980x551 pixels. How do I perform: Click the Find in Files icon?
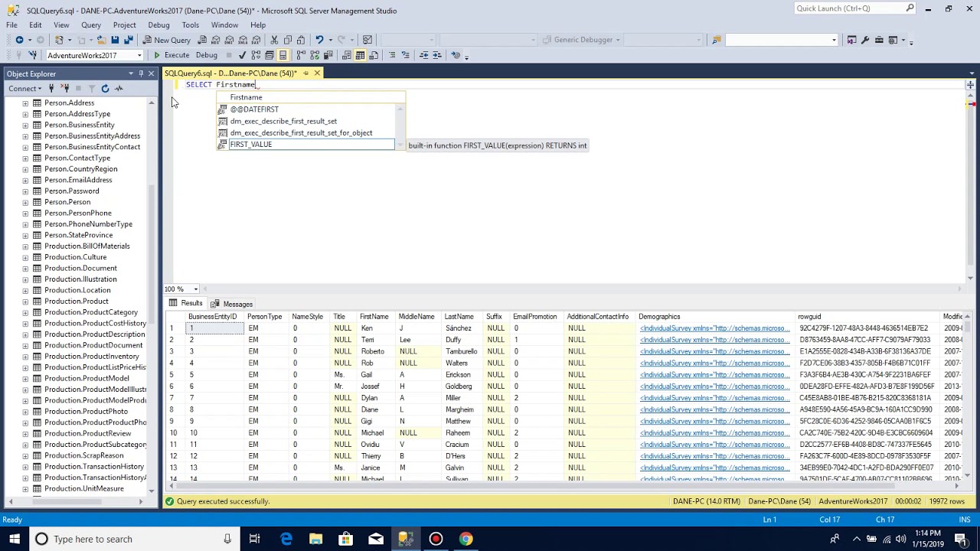click(x=717, y=40)
